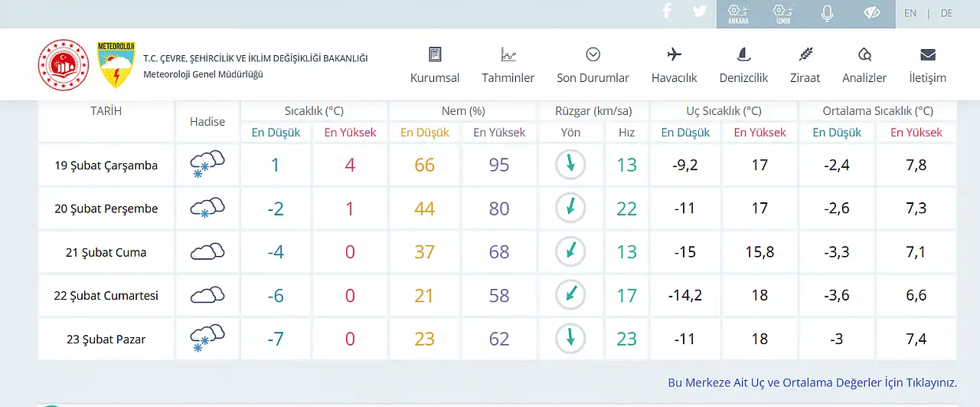980x407 pixels.
Task: Click the 19 Şubat Çarşamba snow icon
Action: pyautogui.click(x=207, y=165)
